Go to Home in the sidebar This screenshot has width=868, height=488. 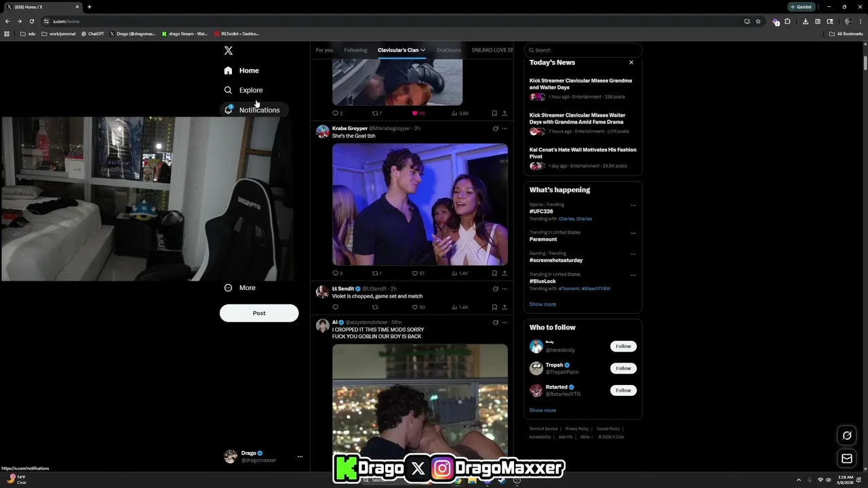241,70
